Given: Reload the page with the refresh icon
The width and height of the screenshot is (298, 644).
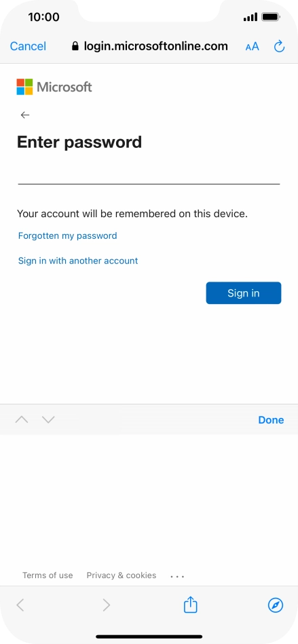Looking at the screenshot, I should tap(280, 46).
